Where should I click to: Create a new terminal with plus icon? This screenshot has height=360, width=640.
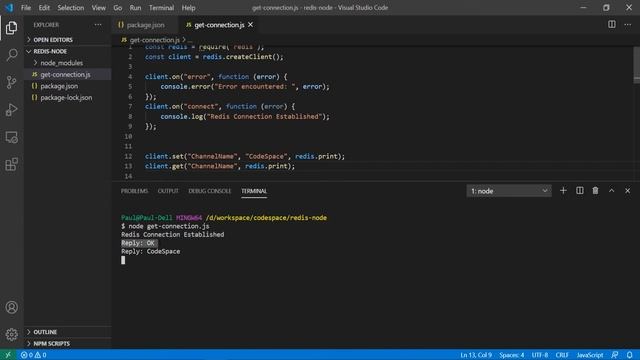563,191
